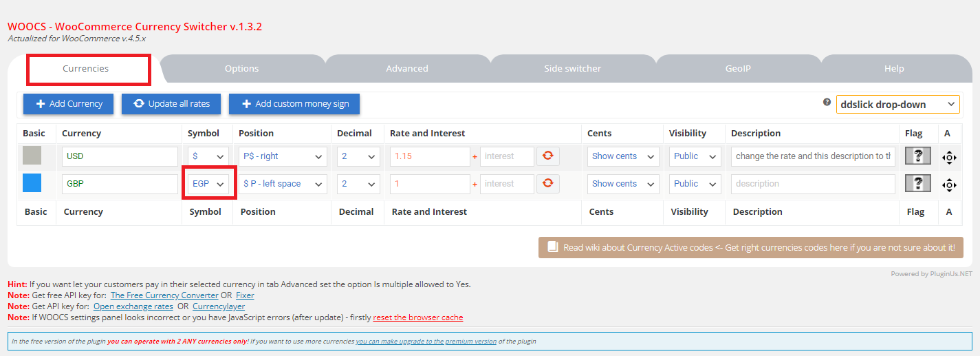
Task: Open the Fixer link
Action: click(x=245, y=295)
